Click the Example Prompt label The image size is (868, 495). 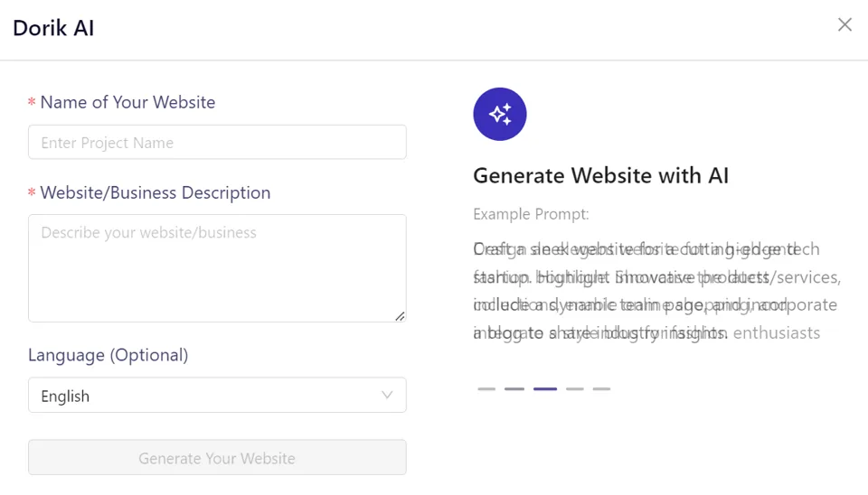pos(531,215)
